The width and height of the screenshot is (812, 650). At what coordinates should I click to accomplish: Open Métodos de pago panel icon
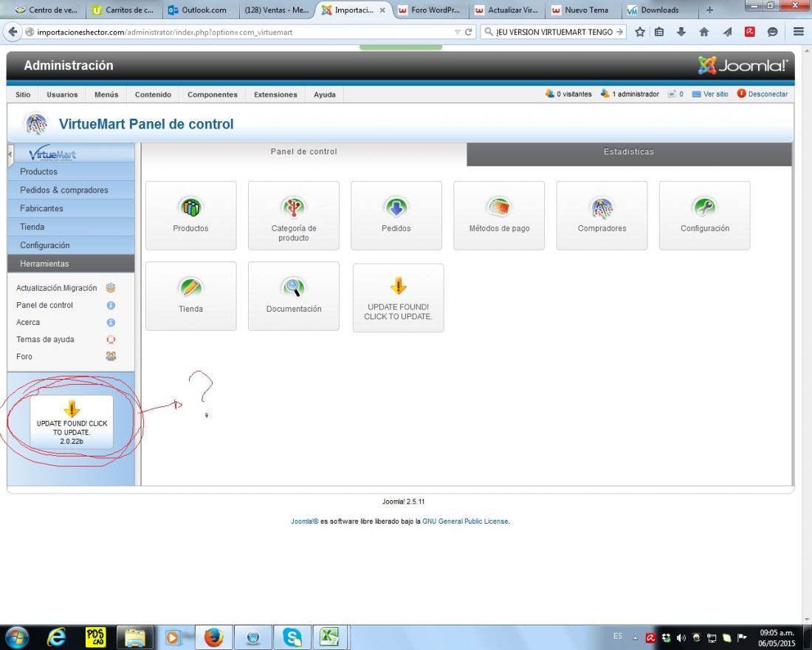click(499, 215)
